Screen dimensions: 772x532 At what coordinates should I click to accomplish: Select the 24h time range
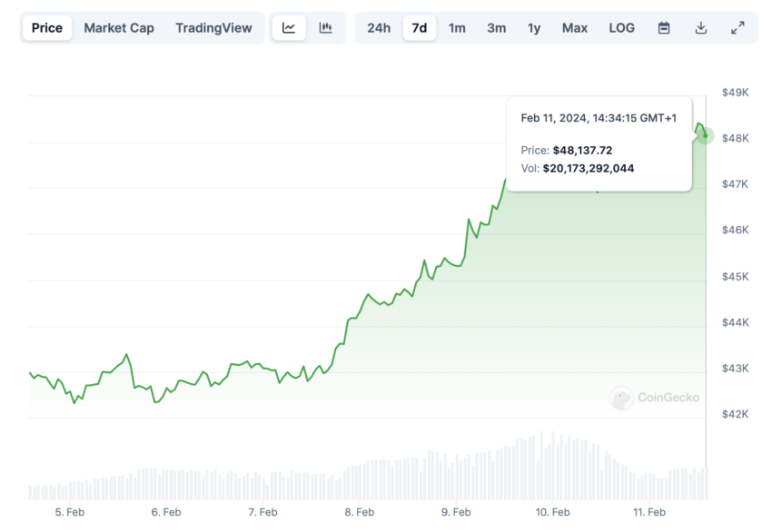click(379, 28)
